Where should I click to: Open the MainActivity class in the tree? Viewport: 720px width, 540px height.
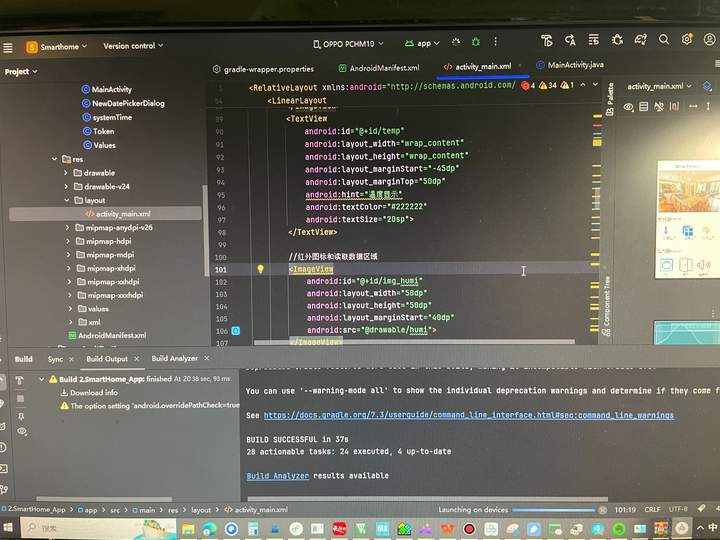pos(107,90)
